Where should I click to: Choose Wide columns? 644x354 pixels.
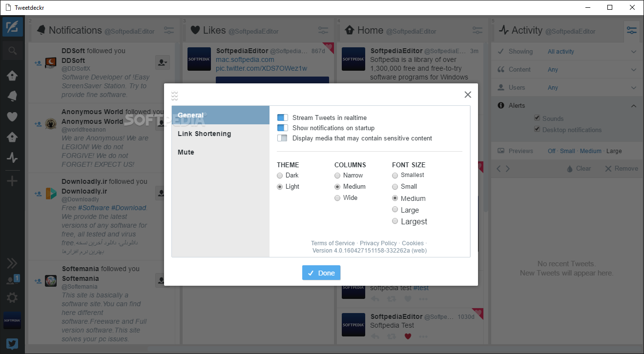[x=337, y=198]
